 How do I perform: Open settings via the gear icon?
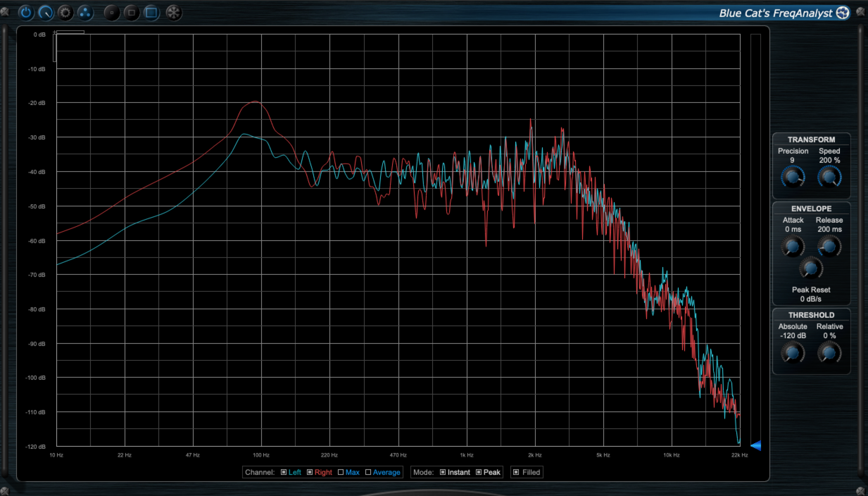click(x=65, y=13)
